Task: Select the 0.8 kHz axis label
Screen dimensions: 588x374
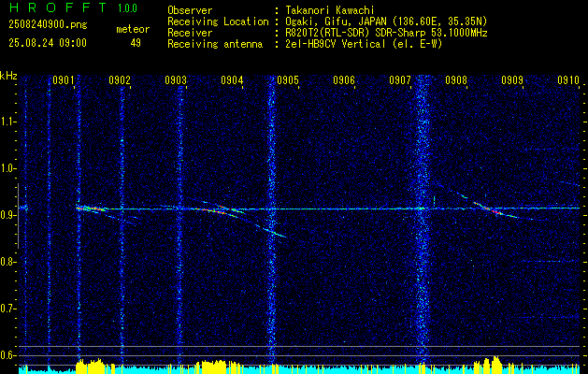Action: pyautogui.click(x=8, y=262)
